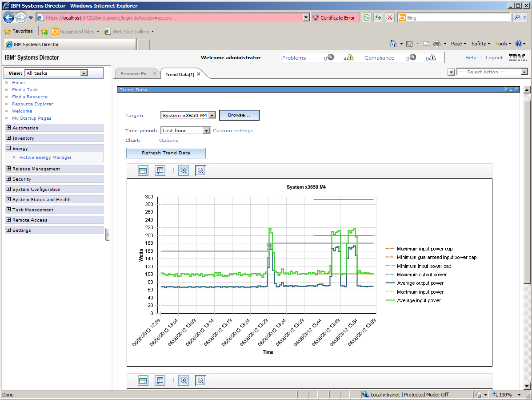This screenshot has height=400, width=532.
Task: Click the IE Help question mark icon
Action: [518, 44]
